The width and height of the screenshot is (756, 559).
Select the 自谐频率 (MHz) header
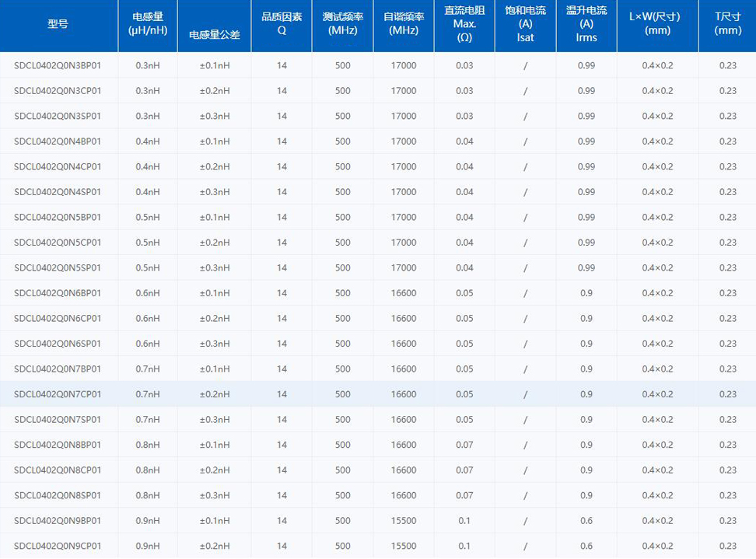404,24
